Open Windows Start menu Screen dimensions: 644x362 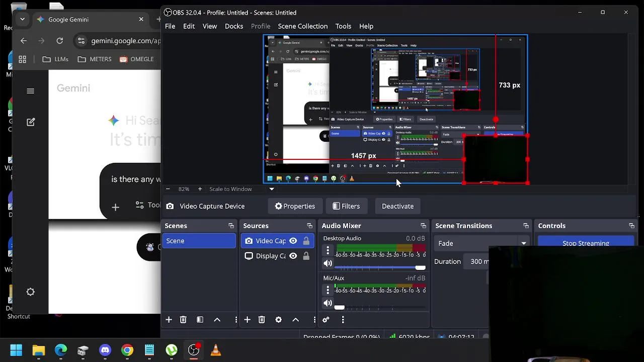pyautogui.click(x=16, y=350)
